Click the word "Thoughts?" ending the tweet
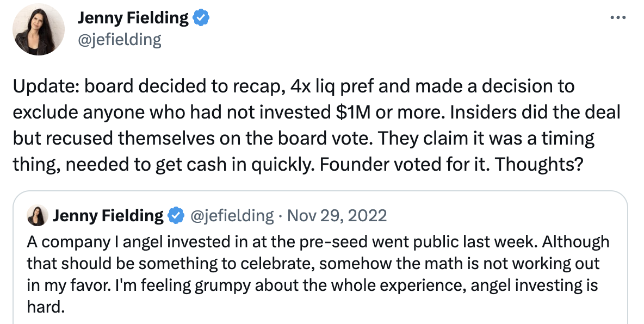This screenshot has height=324, width=644. [x=539, y=164]
